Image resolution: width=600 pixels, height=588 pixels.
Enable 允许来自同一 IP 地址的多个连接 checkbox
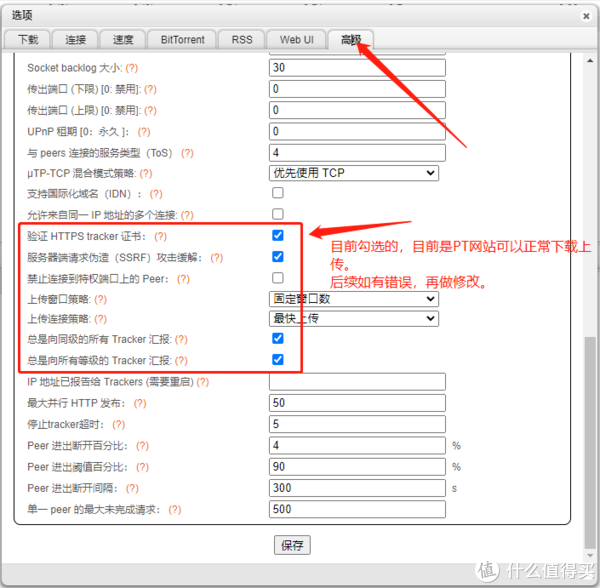pos(278,214)
